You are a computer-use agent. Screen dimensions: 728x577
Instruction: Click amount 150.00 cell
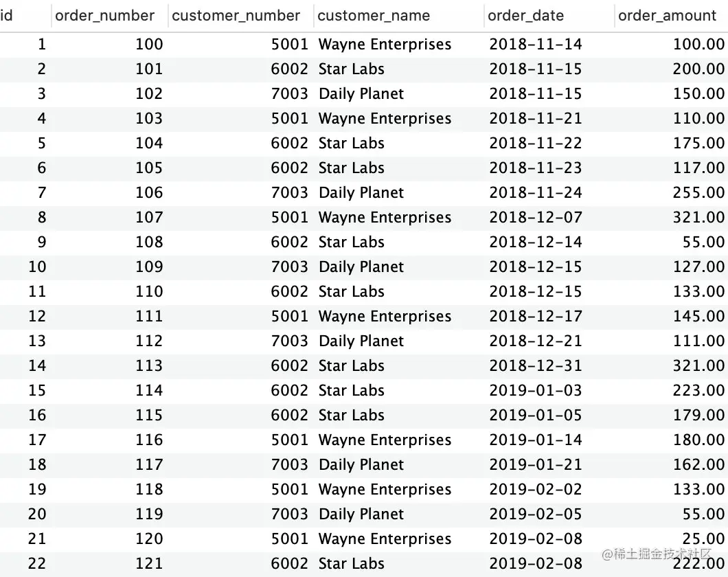click(x=698, y=93)
